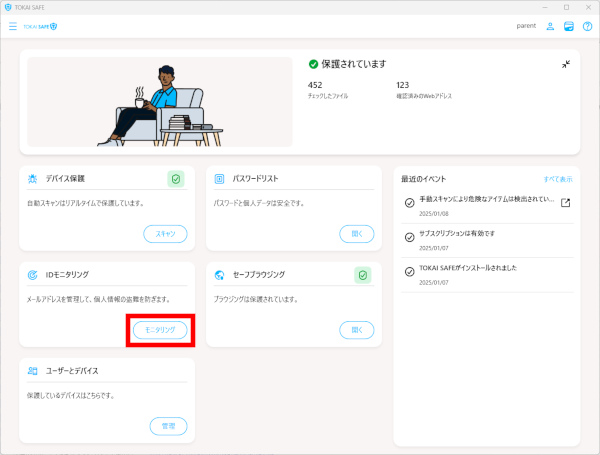Click the 452 checked files count
Viewport: 600px width, 455px height.
tap(315, 85)
